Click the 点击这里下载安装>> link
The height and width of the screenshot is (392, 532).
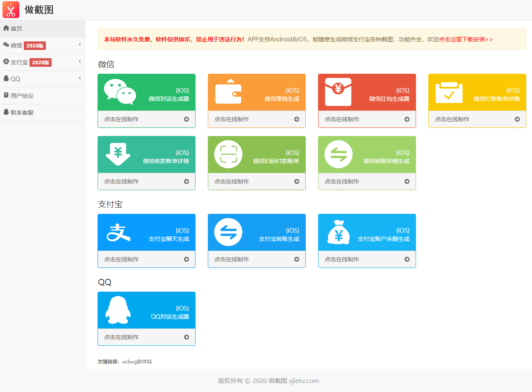466,39
